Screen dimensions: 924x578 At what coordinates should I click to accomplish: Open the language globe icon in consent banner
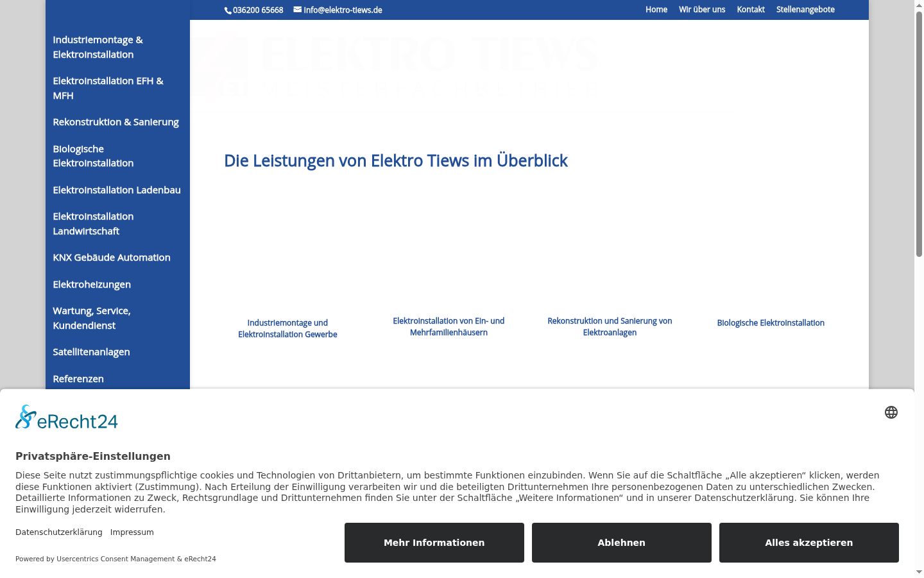(891, 412)
